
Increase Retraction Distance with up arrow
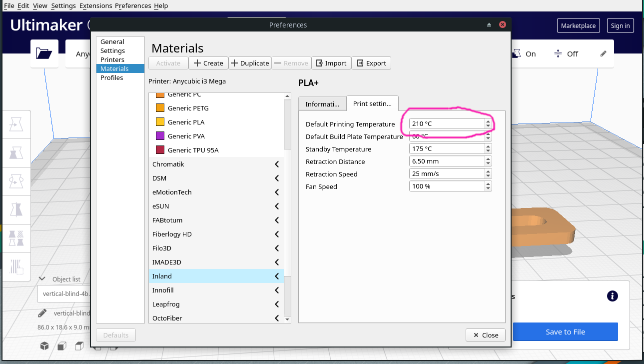click(x=488, y=158)
